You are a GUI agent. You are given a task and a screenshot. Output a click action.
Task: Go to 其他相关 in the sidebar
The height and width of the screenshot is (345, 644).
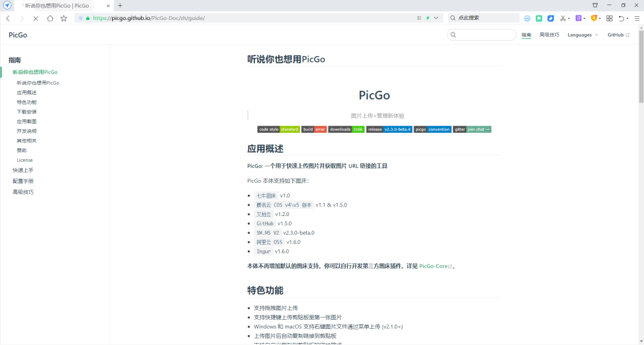click(26, 141)
